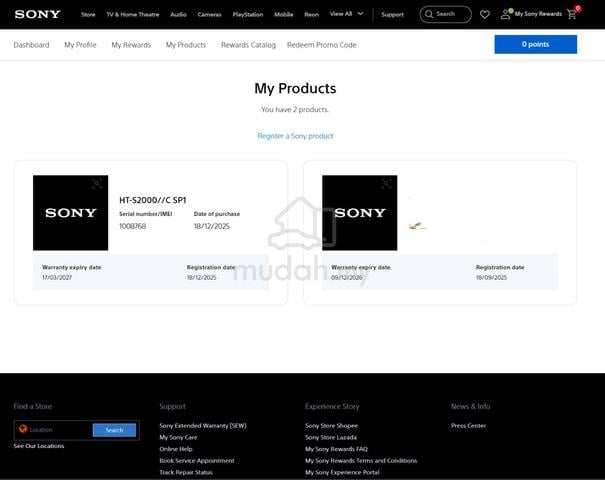
Task: Zoom the second product image icon
Action: tap(386, 184)
